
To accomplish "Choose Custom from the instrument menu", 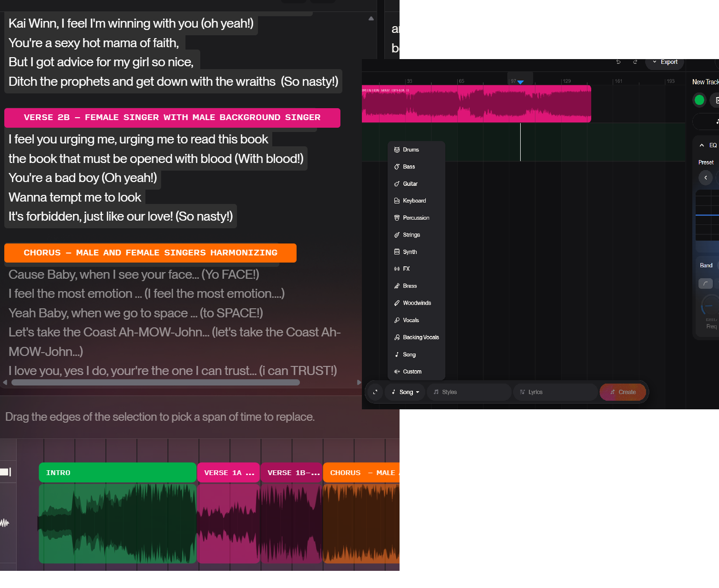I will [416, 372].
